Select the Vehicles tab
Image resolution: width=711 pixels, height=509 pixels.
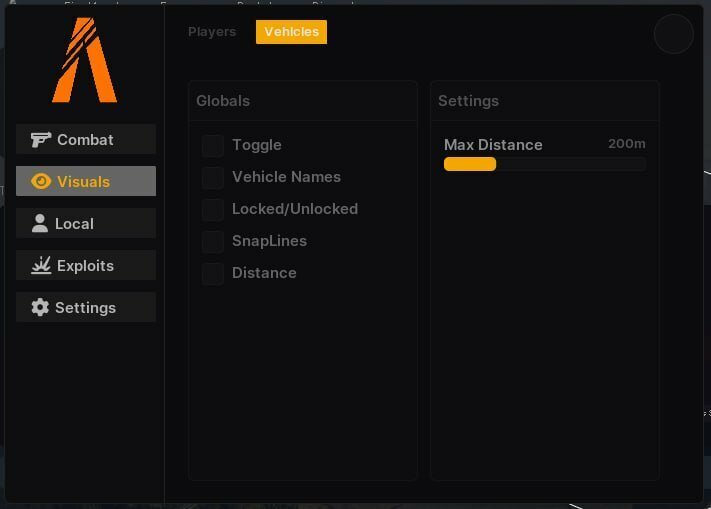(291, 32)
